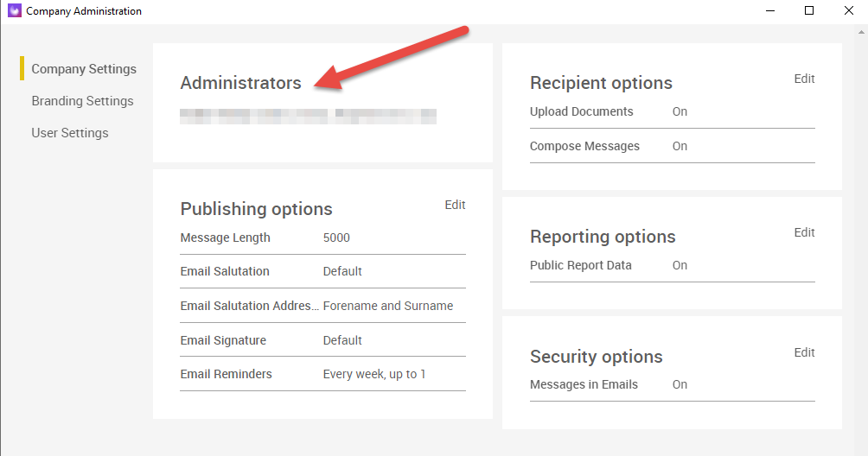Click the Administrators heading
The image size is (868, 456).
click(x=241, y=83)
